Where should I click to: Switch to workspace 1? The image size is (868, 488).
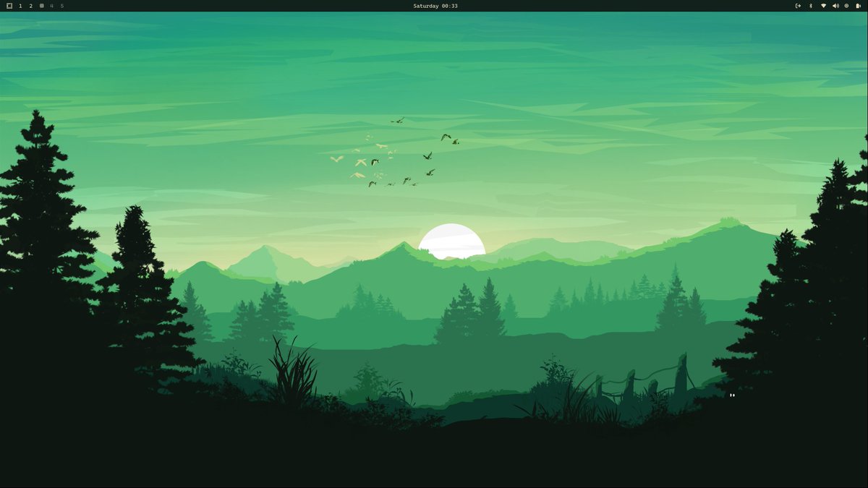20,6
